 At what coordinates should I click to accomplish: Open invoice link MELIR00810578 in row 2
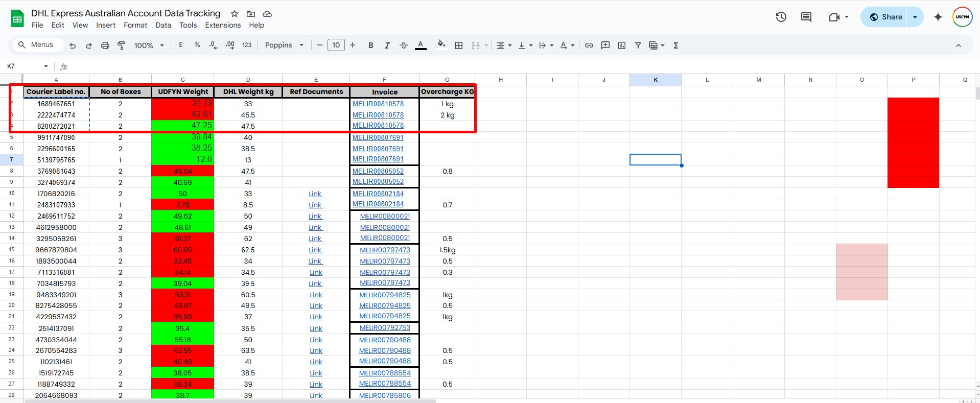coord(378,104)
